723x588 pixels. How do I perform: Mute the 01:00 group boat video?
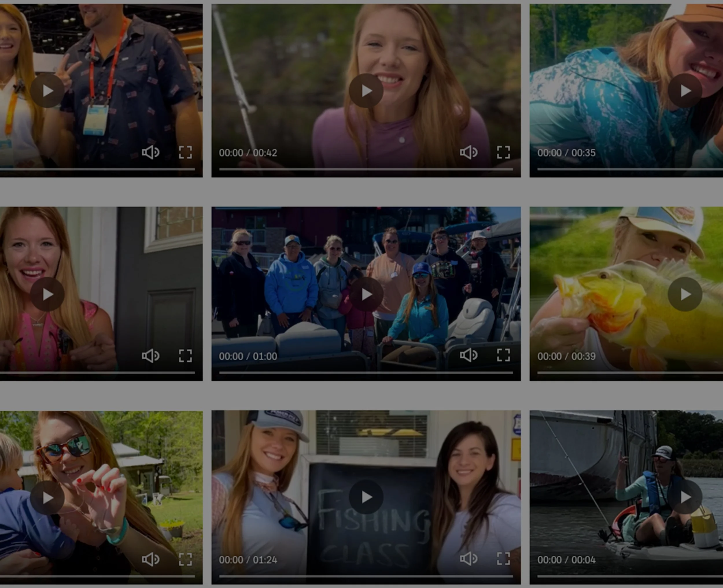(x=468, y=355)
